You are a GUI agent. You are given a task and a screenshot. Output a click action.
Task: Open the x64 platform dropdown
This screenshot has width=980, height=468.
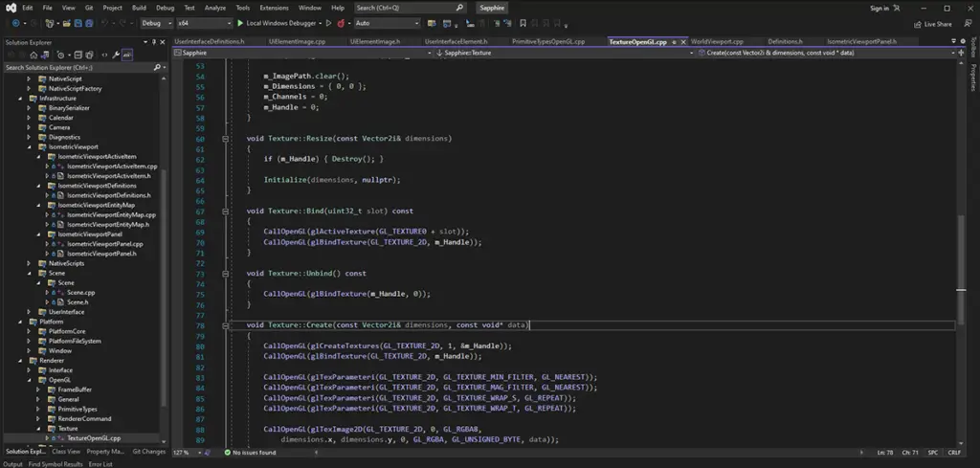[x=204, y=23]
